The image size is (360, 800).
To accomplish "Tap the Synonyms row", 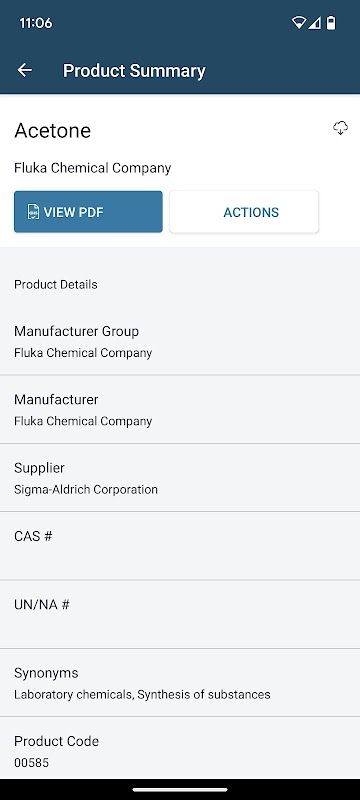I will click(x=180, y=683).
